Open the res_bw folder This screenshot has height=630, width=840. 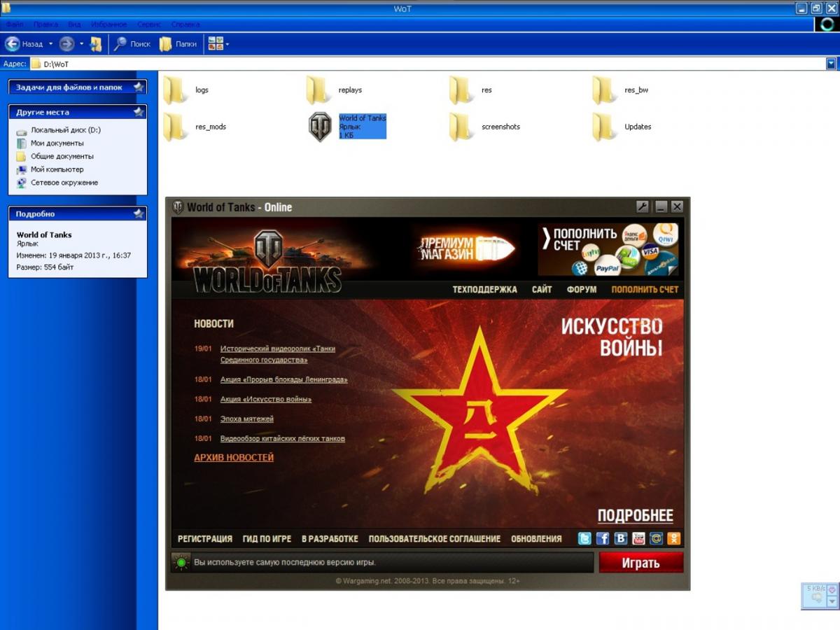605,90
